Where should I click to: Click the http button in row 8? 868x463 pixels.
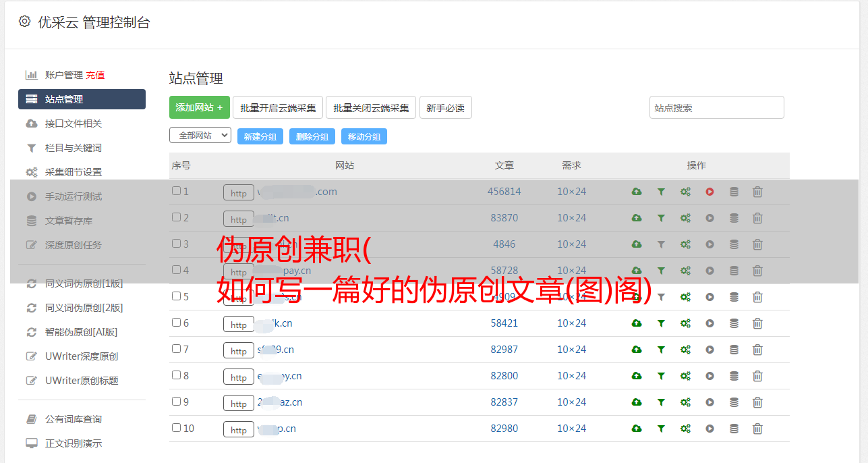pos(239,377)
